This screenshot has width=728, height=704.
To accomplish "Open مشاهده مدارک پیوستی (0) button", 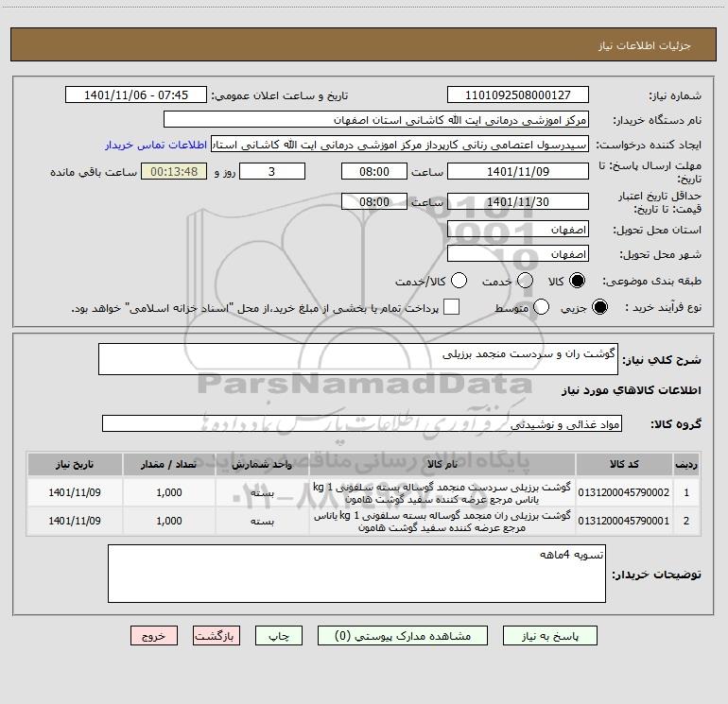I will click(x=403, y=636).
